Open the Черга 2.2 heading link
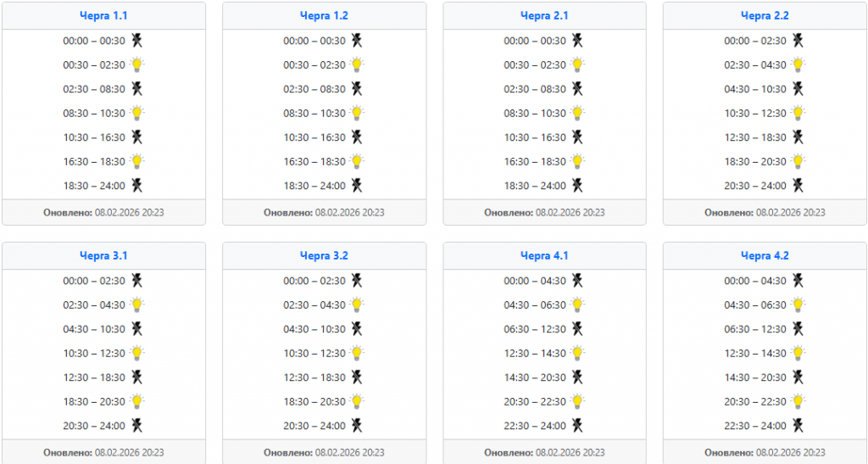This screenshot has width=868, height=464. [x=765, y=15]
